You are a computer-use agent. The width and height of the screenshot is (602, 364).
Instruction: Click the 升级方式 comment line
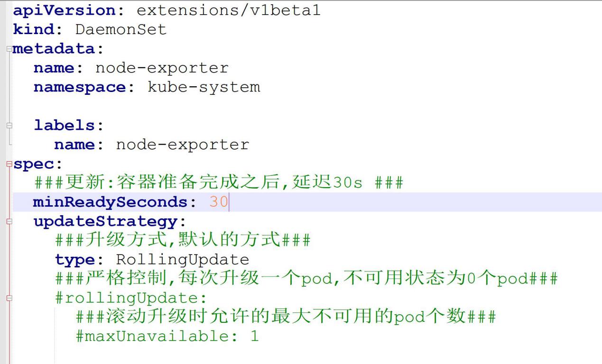[x=183, y=240]
